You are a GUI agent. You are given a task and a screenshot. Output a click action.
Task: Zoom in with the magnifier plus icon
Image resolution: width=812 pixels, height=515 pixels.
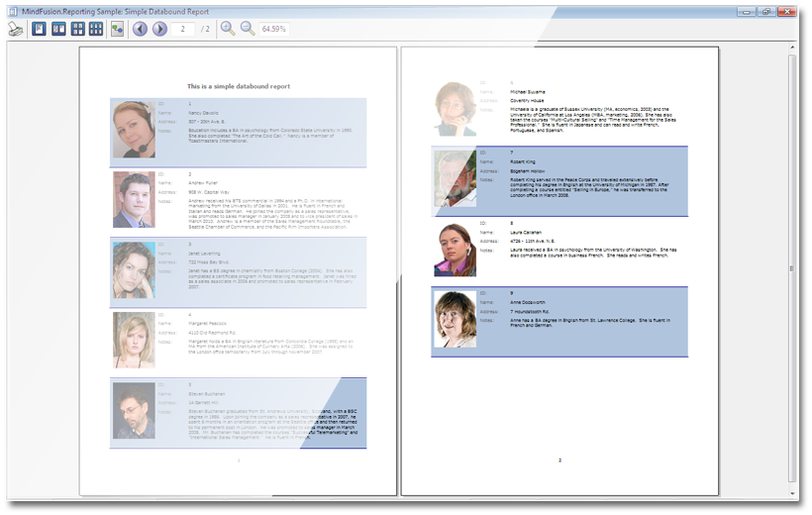pyautogui.click(x=228, y=29)
